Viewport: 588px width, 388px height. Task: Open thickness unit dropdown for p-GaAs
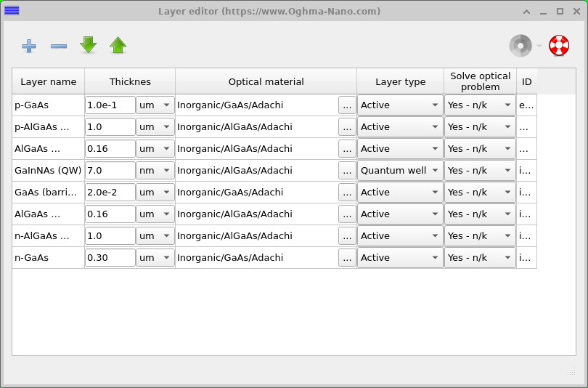tap(155, 105)
